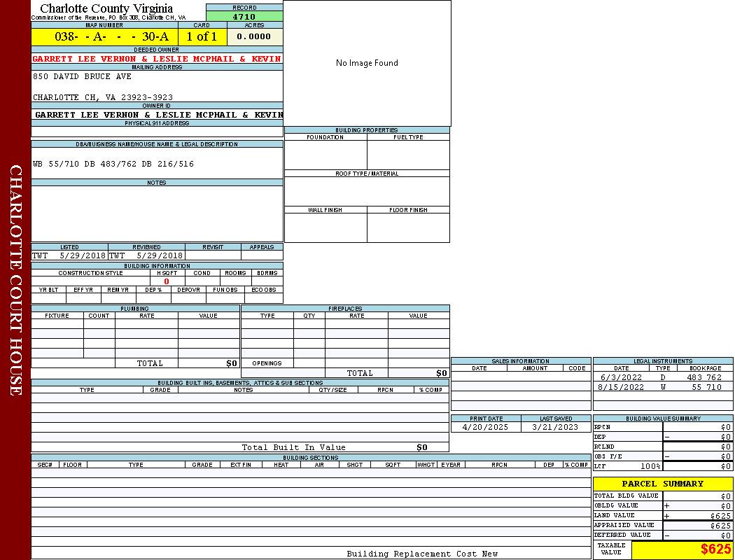This screenshot has height=560, width=735.
Task: Select the red HSQFT value 0
Action: (x=167, y=281)
